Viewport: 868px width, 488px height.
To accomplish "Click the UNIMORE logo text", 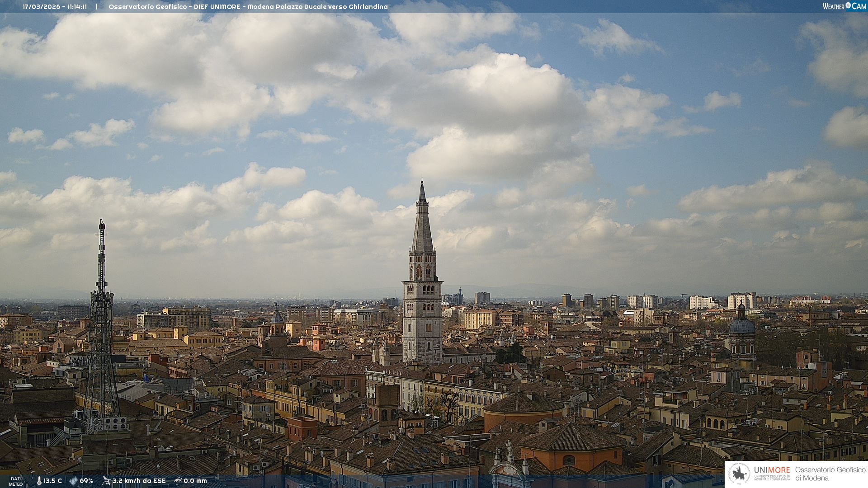I will (772, 470).
